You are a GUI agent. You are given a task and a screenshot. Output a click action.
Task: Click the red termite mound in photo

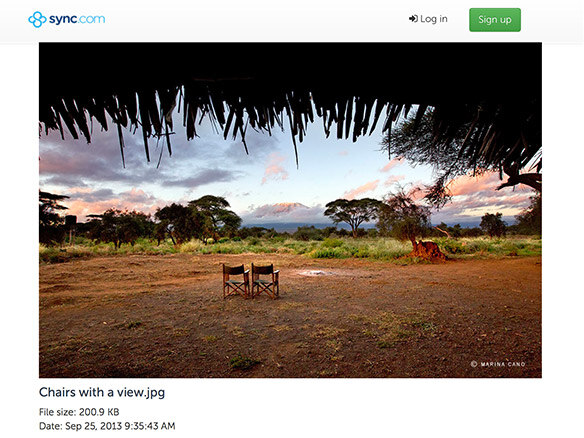(428, 250)
